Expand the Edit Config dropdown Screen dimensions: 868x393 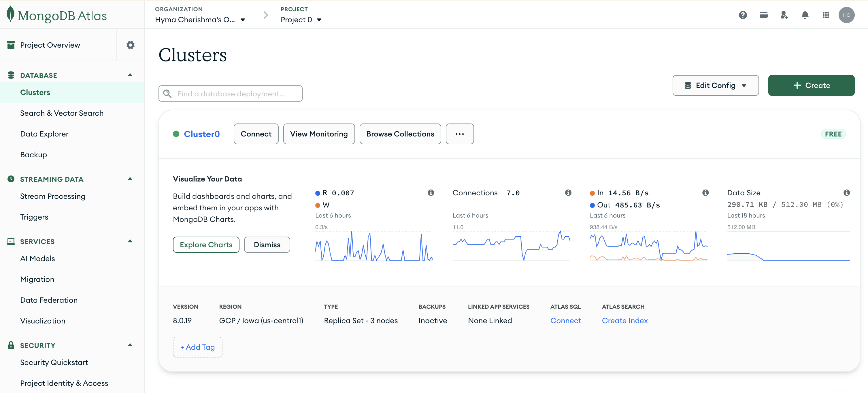tap(715, 85)
